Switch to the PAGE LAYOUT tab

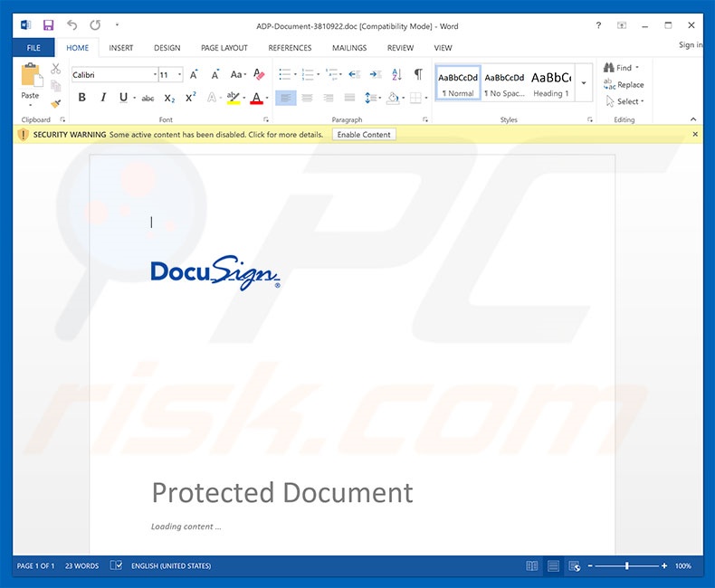point(224,48)
